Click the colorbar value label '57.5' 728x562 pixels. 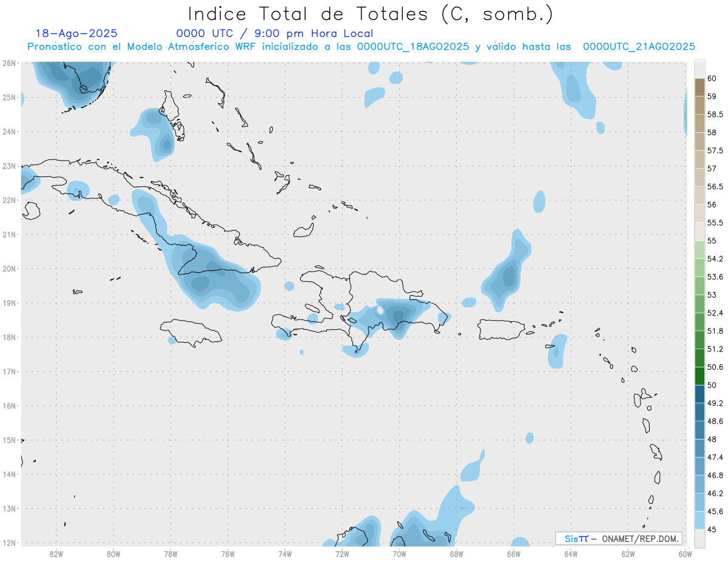point(716,150)
